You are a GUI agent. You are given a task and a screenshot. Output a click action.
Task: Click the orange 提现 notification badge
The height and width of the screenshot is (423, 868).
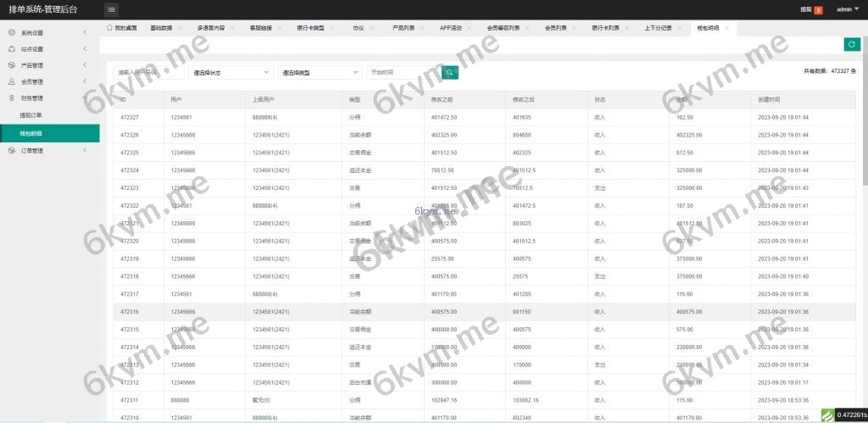[818, 10]
